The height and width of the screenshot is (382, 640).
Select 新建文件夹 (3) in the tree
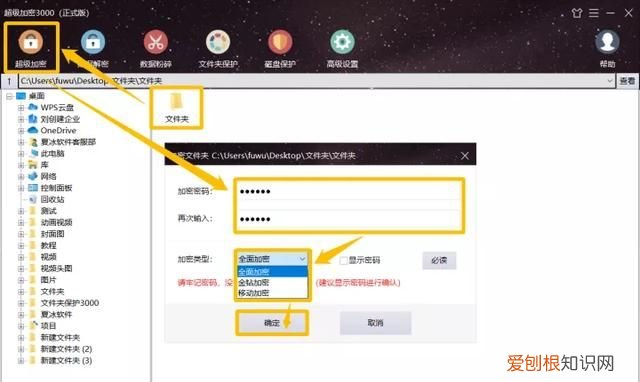click(x=66, y=360)
